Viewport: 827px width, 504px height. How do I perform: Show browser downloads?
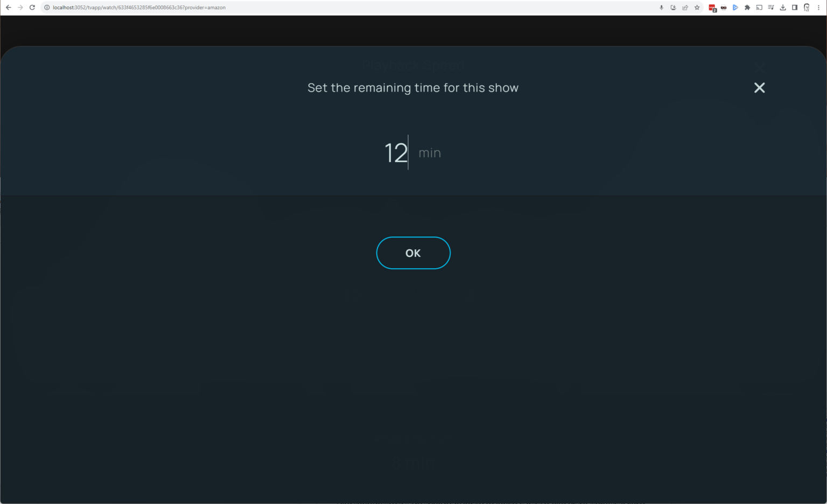(x=783, y=8)
